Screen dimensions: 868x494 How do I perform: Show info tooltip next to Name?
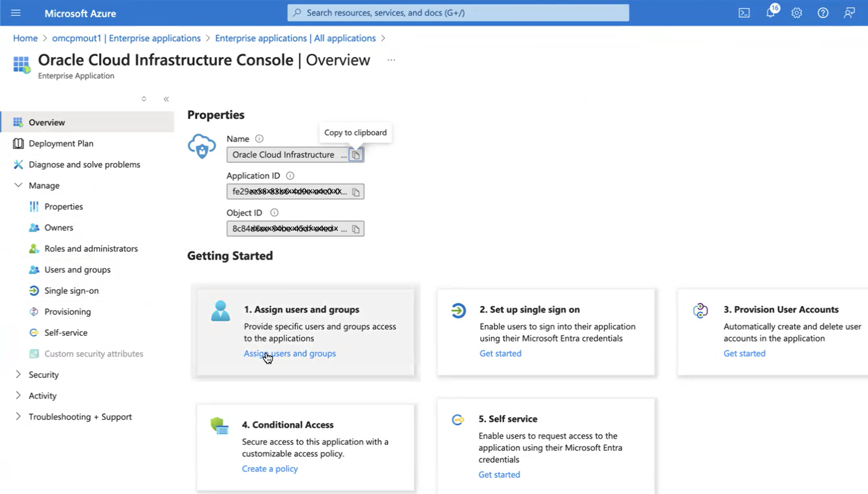[258, 138]
